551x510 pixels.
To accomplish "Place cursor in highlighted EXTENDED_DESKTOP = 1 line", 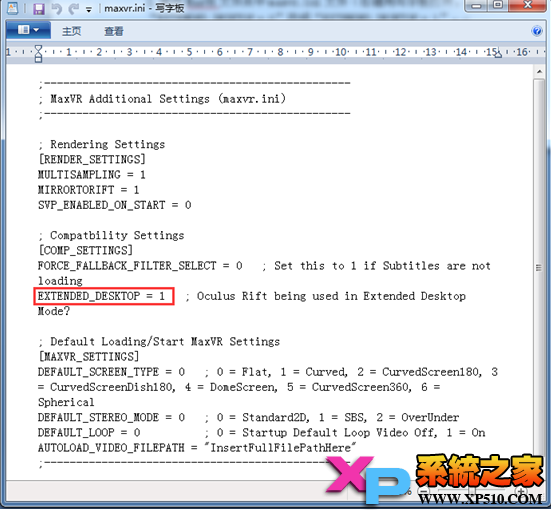I will pyautogui.click(x=101, y=296).
